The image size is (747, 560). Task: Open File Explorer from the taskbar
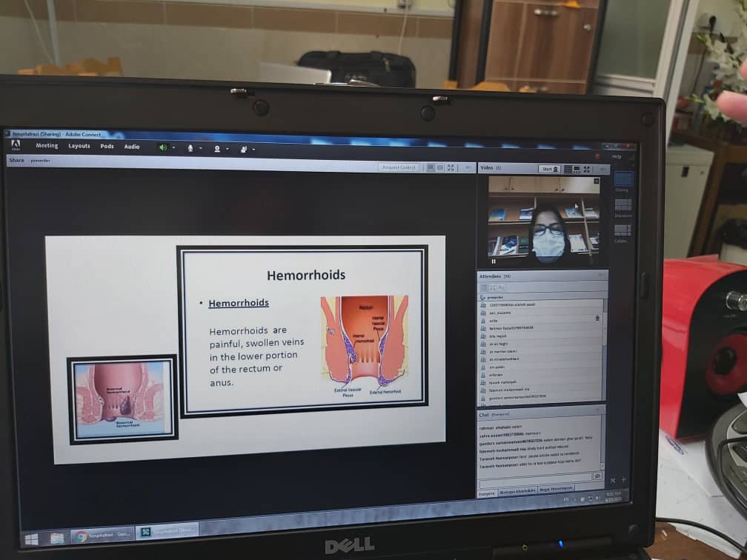pos(57,538)
